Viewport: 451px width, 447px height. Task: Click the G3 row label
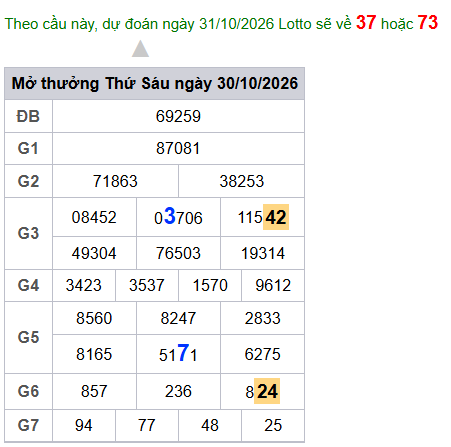[x=28, y=233]
